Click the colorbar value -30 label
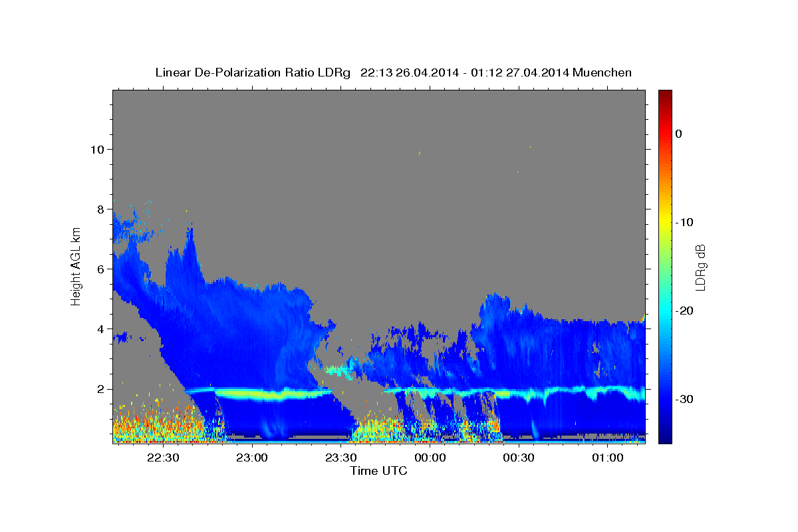This screenshot has width=798, height=532. [x=686, y=399]
